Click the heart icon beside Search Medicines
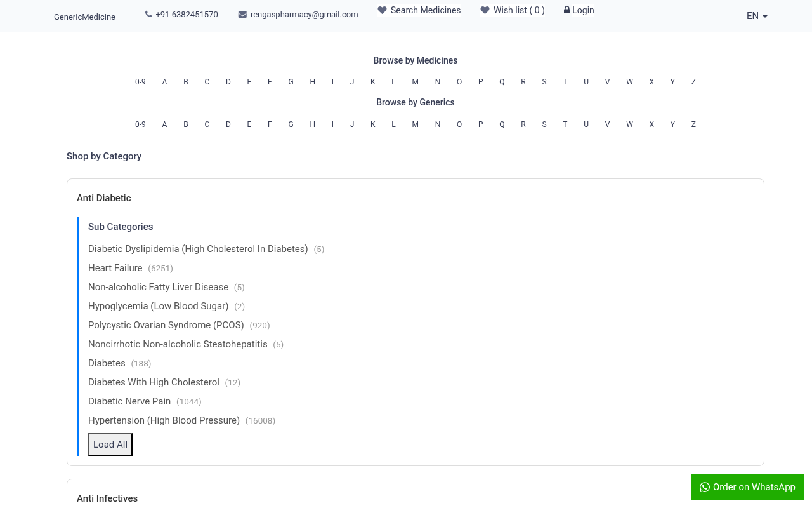This screenshot has width=812, height=508. pyautogui.click(x=382, y=10)
